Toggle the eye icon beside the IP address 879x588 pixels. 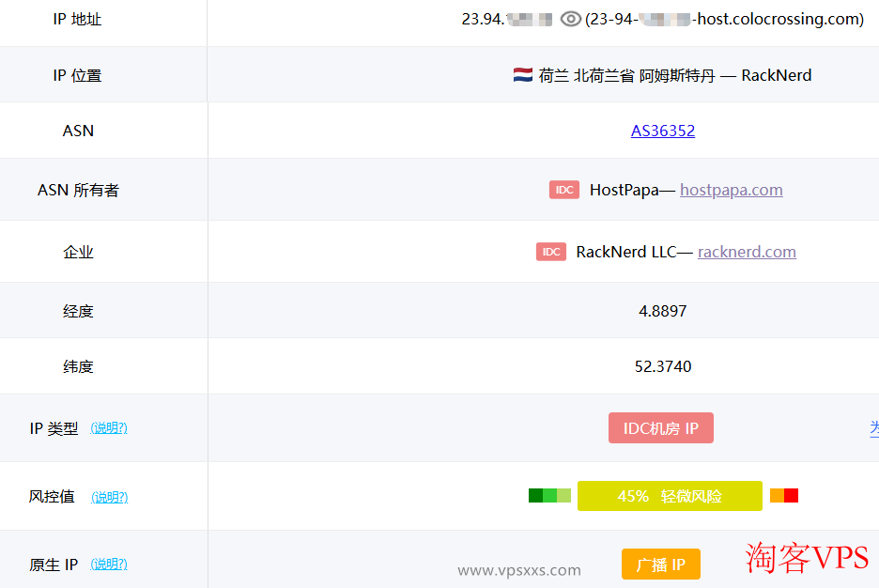coord(571,19)
